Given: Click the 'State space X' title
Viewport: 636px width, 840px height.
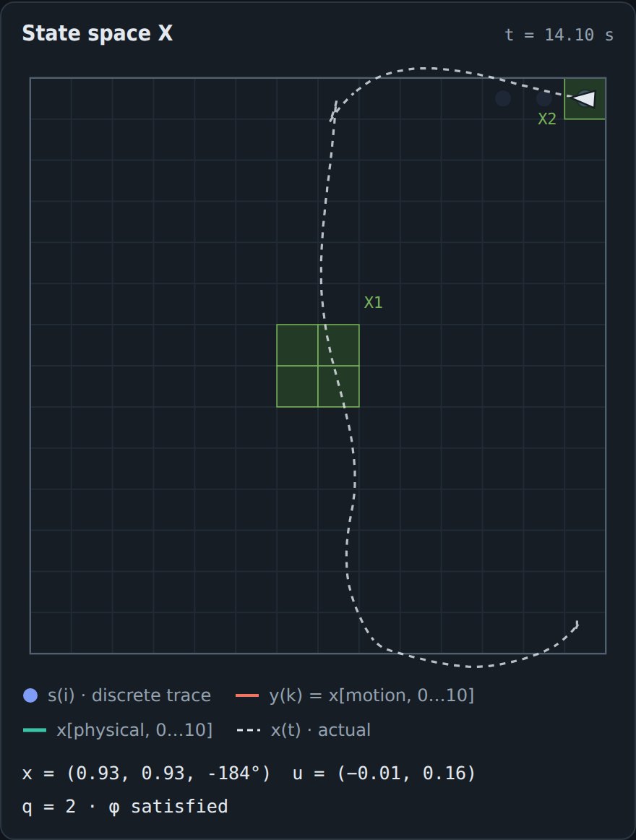Looking at the screenshot, I should point(98,33).
